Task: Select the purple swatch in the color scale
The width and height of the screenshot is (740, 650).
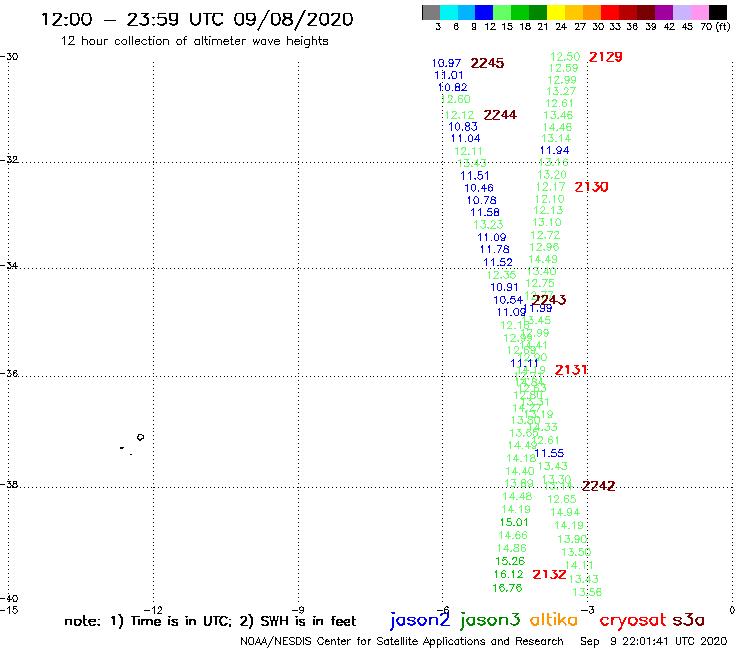Action: coord(664,12)
